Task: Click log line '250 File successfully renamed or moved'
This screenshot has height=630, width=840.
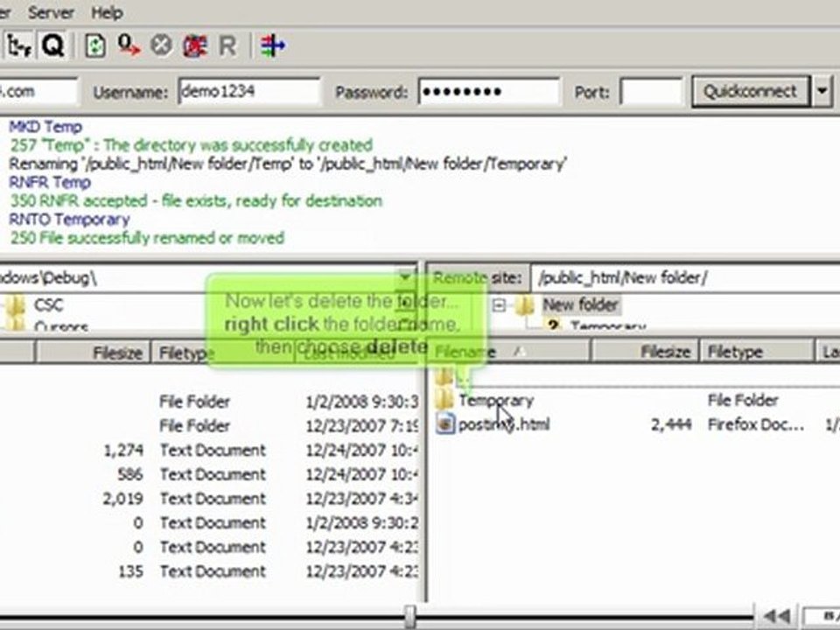Action: pyautogui.click(x=147, y=238)
